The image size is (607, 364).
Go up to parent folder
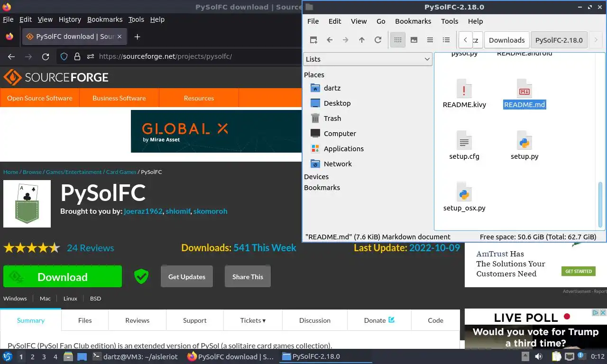(362, 40)
